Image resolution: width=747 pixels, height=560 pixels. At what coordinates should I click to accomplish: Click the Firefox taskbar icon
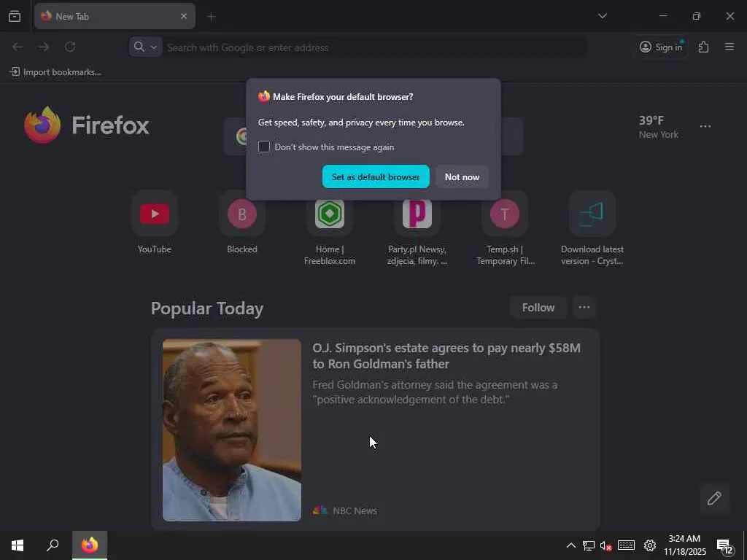coord(90,545)
